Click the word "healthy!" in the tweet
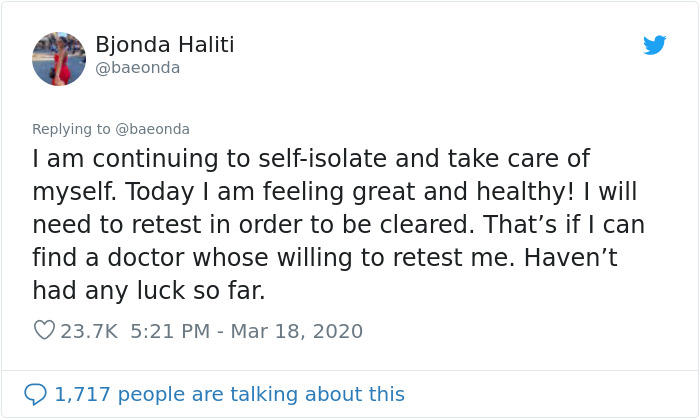700x419 pixels. tap(525, 192)
